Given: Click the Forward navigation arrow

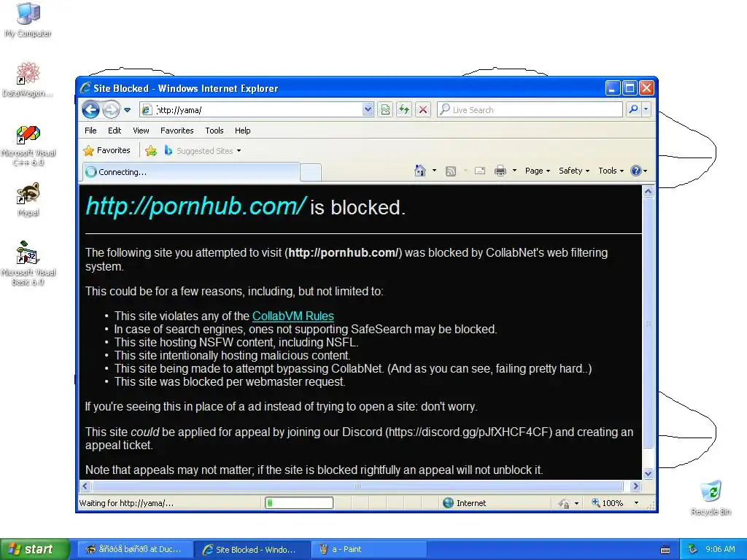Looking at the screenshot, I should click(x=111, y=109).
